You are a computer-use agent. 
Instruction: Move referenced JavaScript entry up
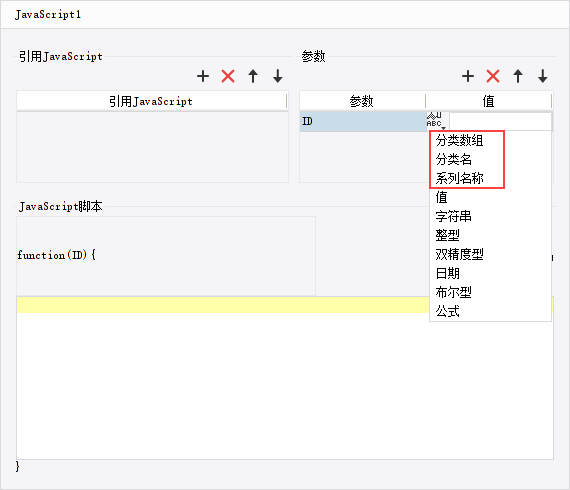(253, 76)
